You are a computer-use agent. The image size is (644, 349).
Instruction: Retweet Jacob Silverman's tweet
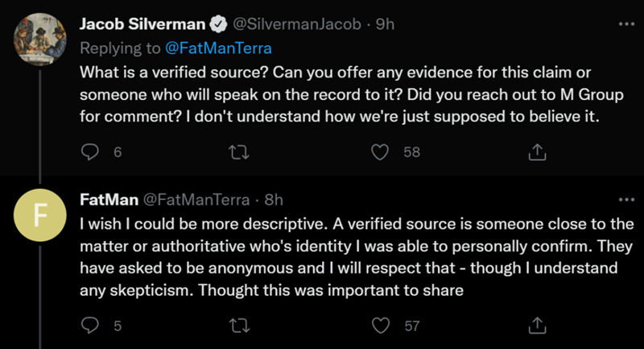coord(237,152)
